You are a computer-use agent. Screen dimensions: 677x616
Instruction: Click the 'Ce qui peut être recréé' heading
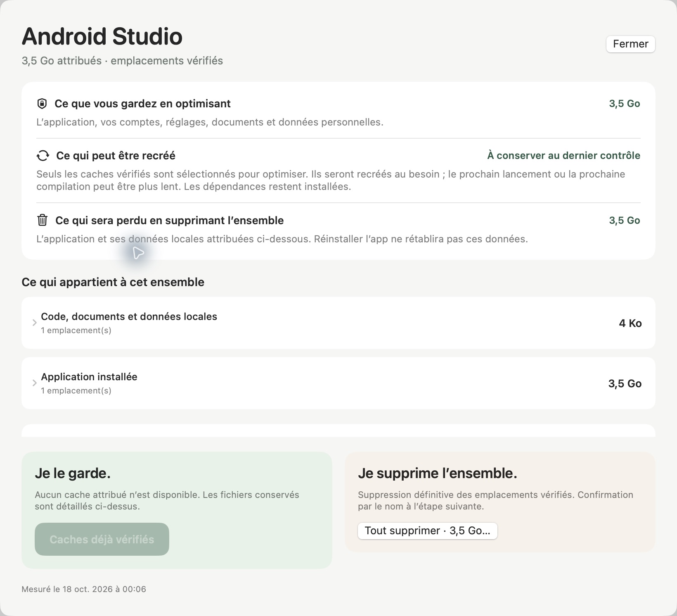(116, 156)
